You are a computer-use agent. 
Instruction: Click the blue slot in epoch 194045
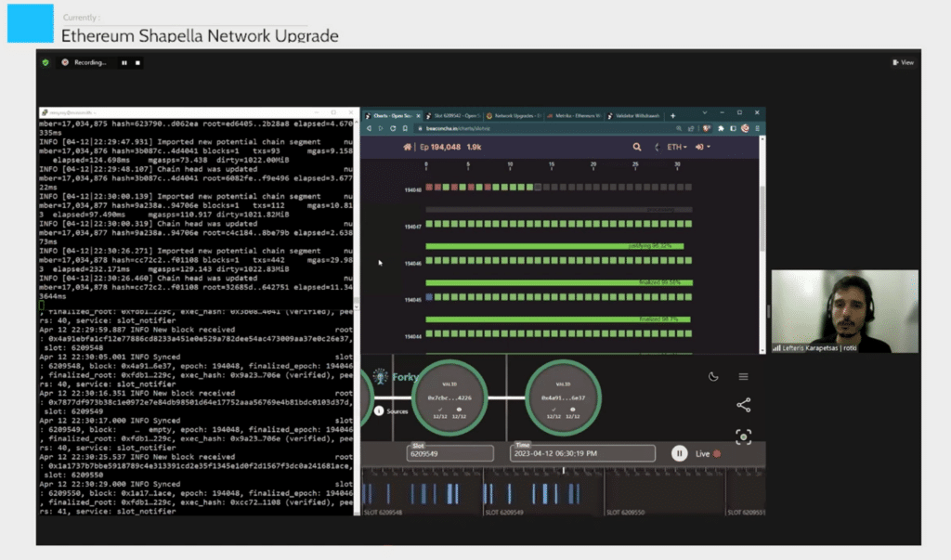click(429, 297)
